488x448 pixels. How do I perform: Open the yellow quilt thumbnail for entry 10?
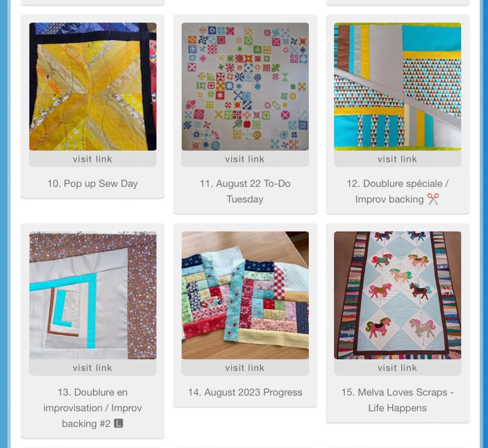click(93, 87)
